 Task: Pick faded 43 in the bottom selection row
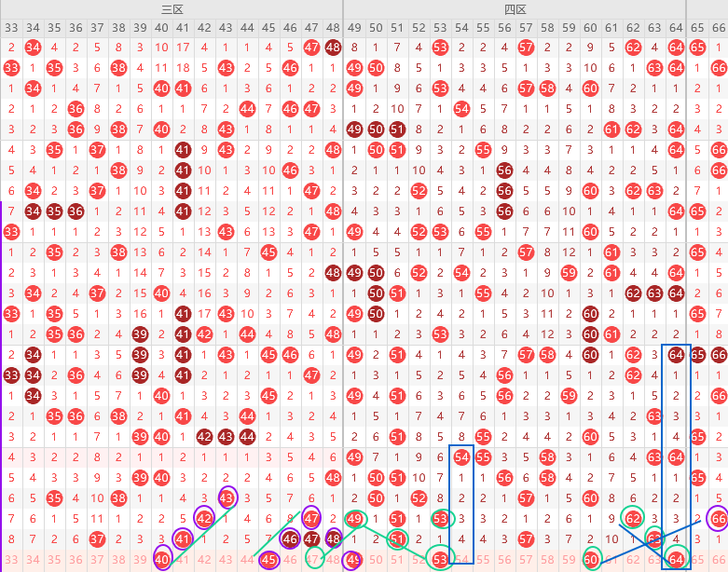click(x=226, y=560)
